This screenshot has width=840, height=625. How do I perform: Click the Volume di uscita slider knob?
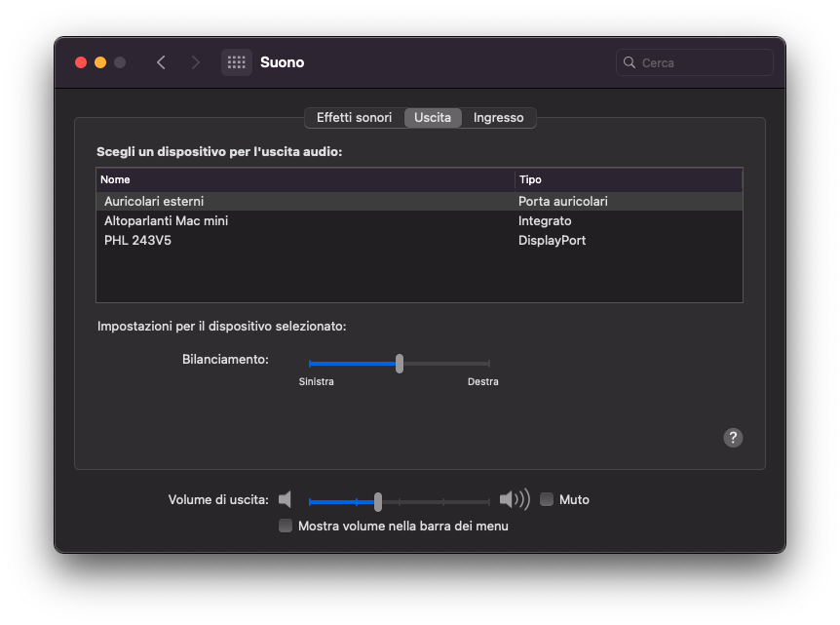tap(378, 501)
